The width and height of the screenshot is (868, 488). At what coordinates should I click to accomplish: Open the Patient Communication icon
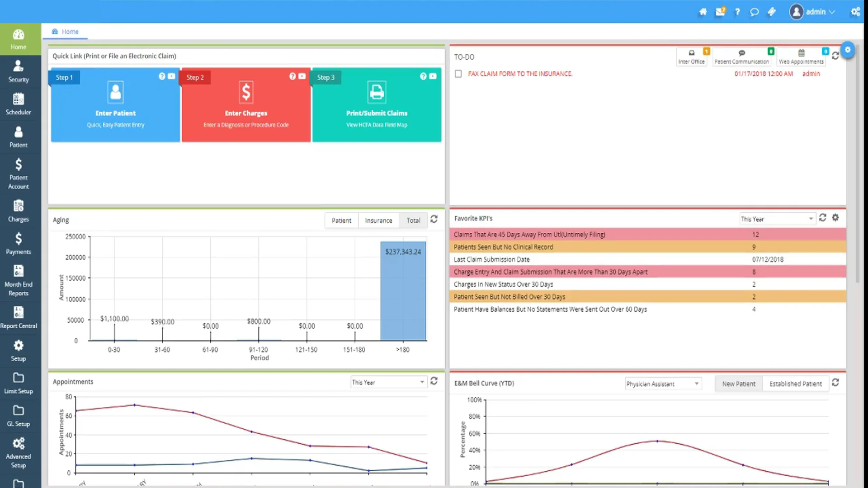tap(742, 54)
